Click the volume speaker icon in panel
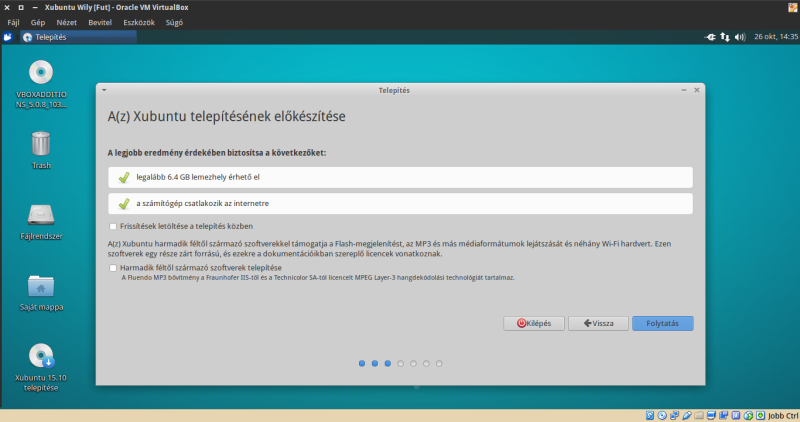Screen dimensions: 800x422 pos(740,37)
